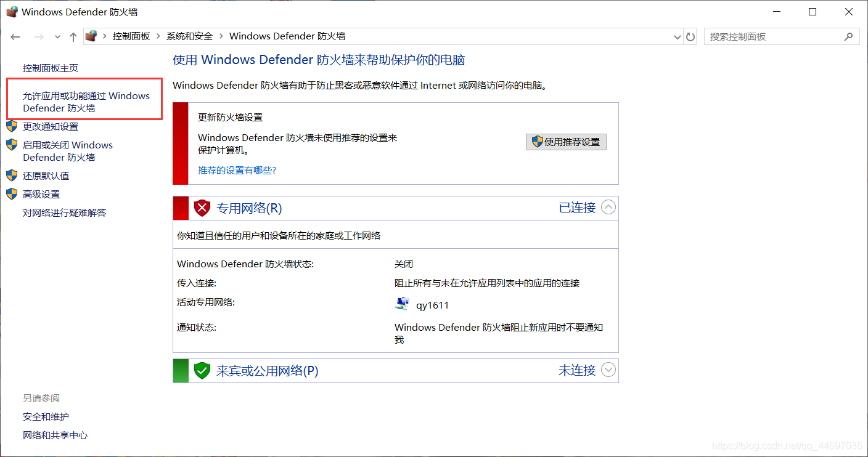Open the recent locations dropdown arrow
The image size is (868, 457).
[57, 37]
